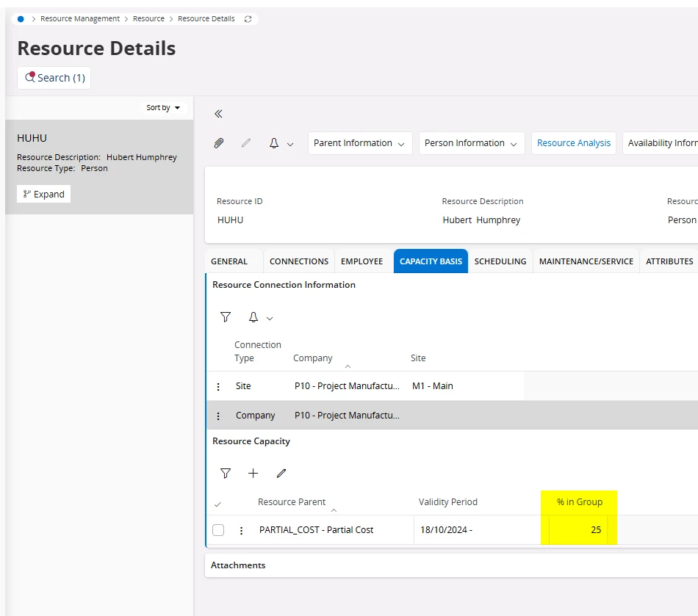
Task: Click the Expand button under HUHU
Action: tap(43, 194)
